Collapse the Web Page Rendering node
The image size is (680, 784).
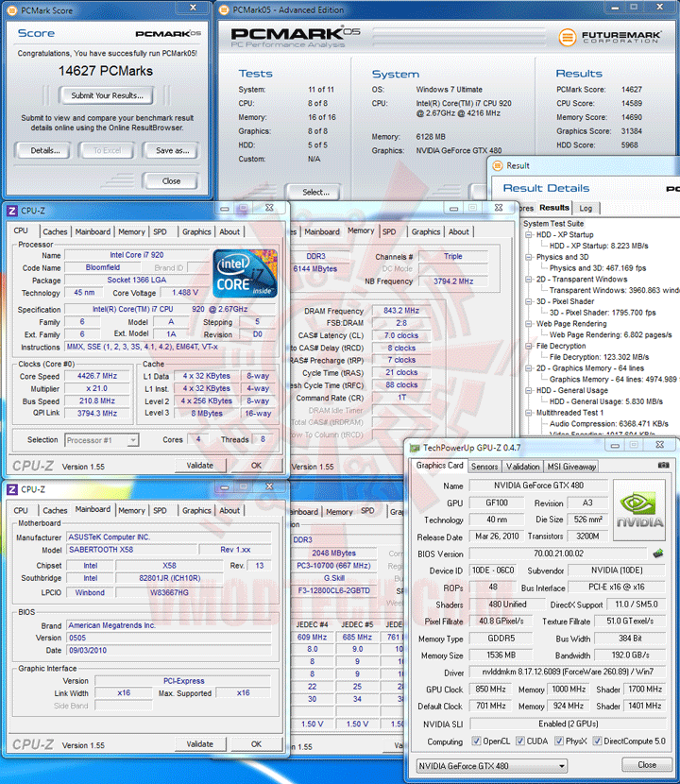(x=529, y=323)
